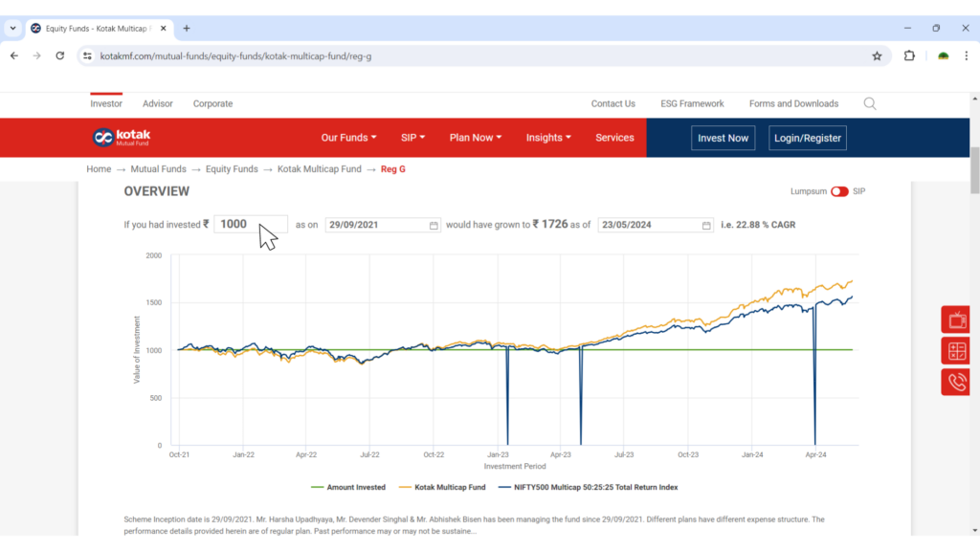Screen dimensions: 980x551
Task: Click the page vertical scrollbar thumb
Action: (x=975, y=170)
